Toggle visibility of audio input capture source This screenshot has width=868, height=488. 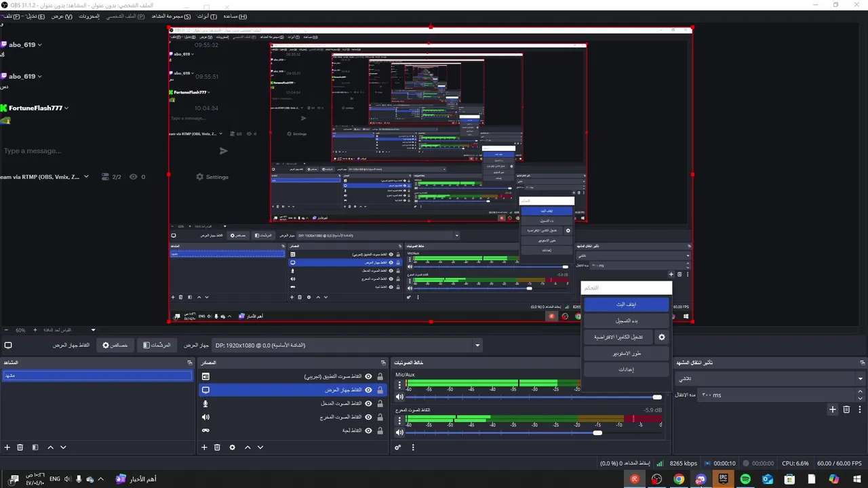point(369,403)
